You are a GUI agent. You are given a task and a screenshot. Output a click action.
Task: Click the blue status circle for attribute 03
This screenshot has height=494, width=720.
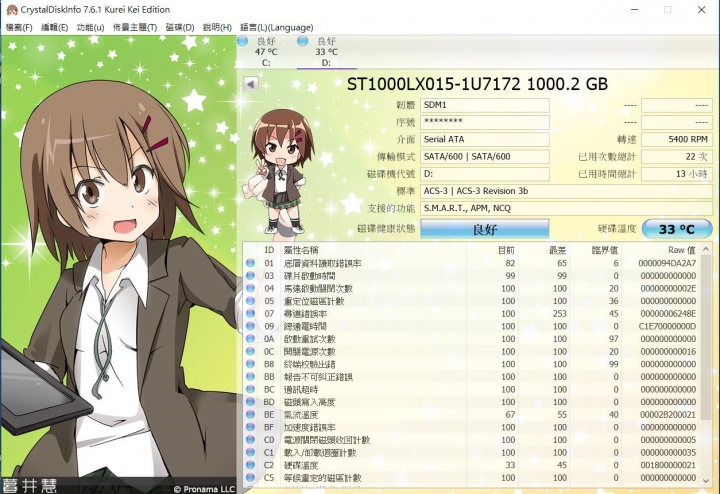click(x=250, y=275)
